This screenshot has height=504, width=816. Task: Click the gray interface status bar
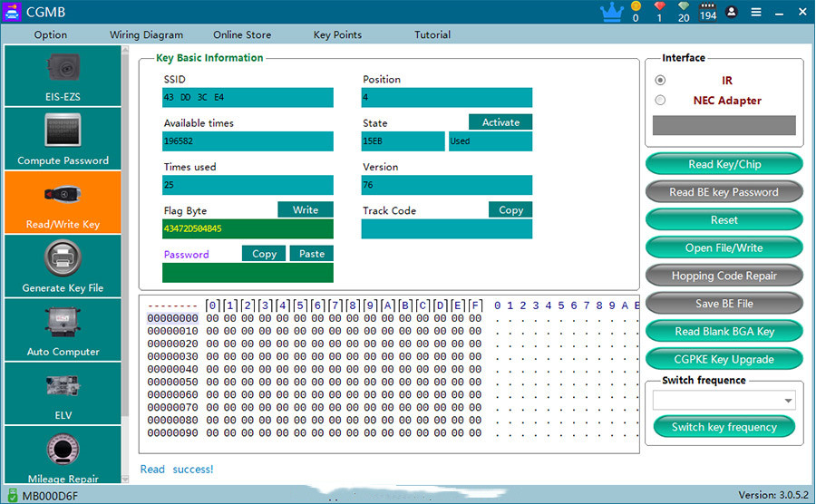[724, 125]
